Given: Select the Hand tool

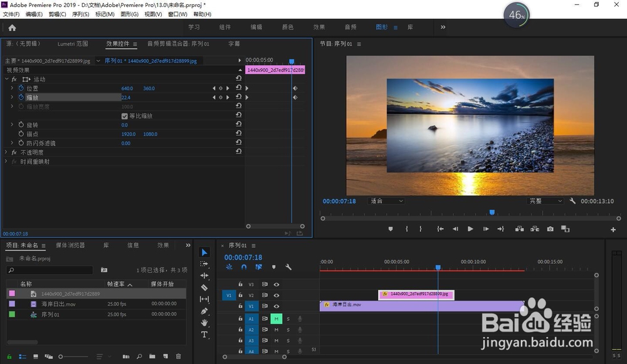Looking at the screenshot, I should pos(204,323).
